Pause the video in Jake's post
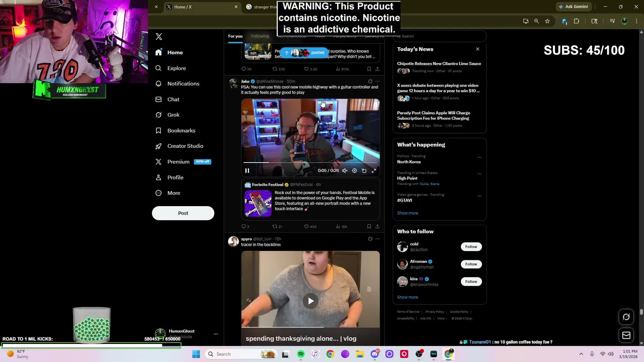The width and height of the screenshot is (644, 362). pyautogui.click(x=247, y=170)
